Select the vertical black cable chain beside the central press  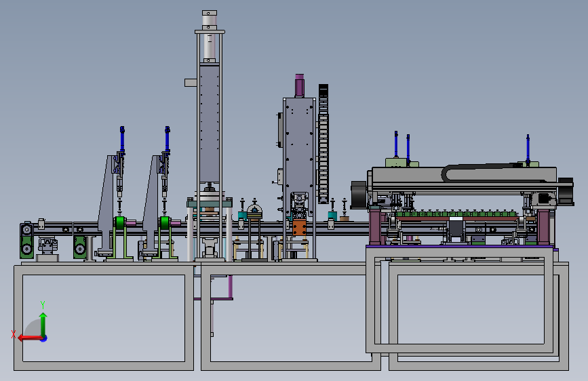tap(324, 144)
